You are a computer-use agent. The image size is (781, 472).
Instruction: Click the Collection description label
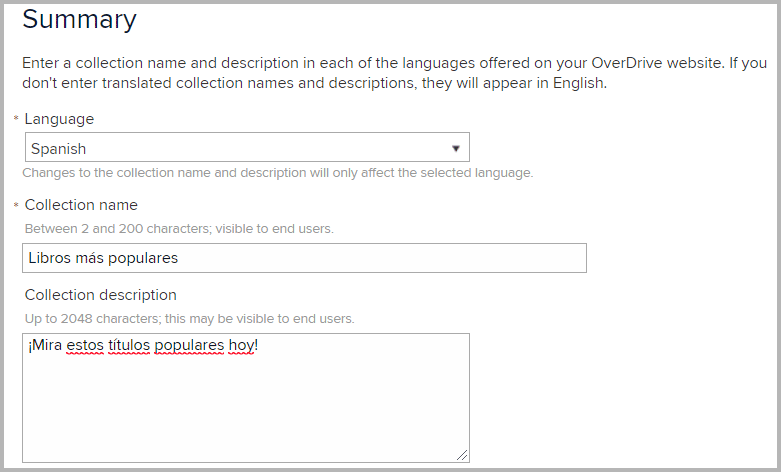tap(101, 295)
